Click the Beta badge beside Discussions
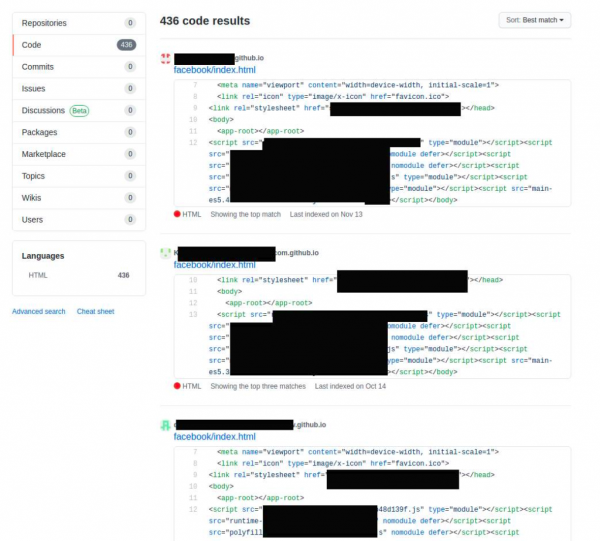Viewport: 600px width, 541px height. pyautogui.click(x=79, y=110)
